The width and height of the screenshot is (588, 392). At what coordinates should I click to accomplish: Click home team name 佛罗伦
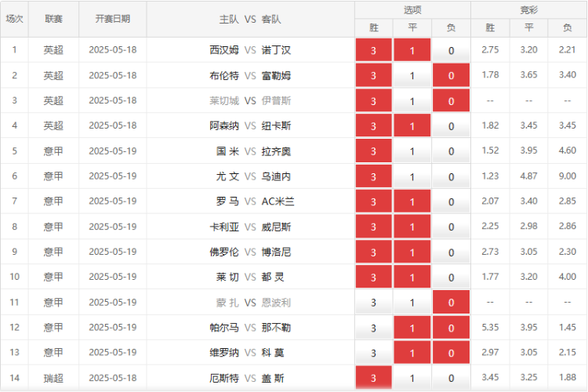point(224,252)
